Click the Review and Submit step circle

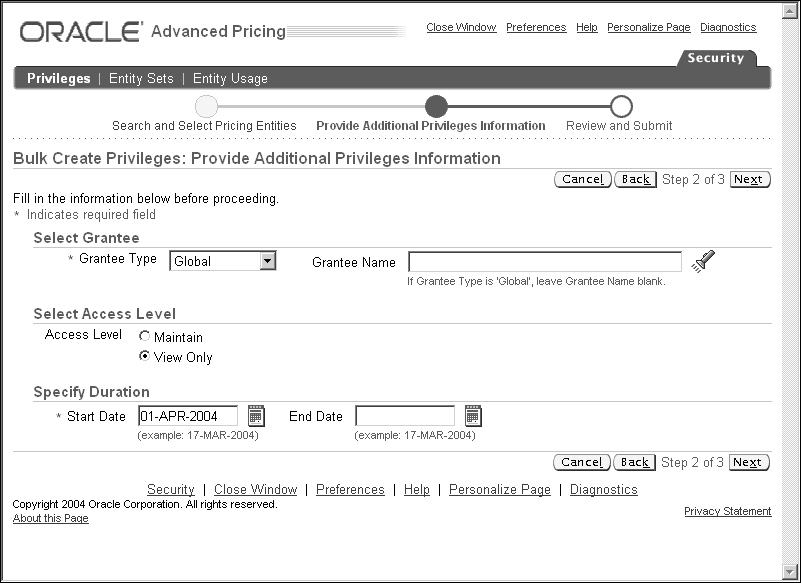coord(621,106)
